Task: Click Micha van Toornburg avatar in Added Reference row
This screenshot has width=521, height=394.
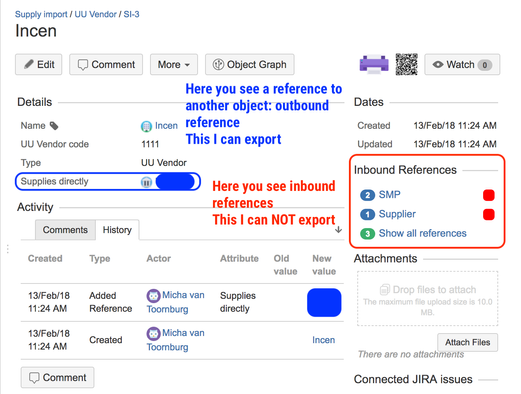Action: (153, 295)
